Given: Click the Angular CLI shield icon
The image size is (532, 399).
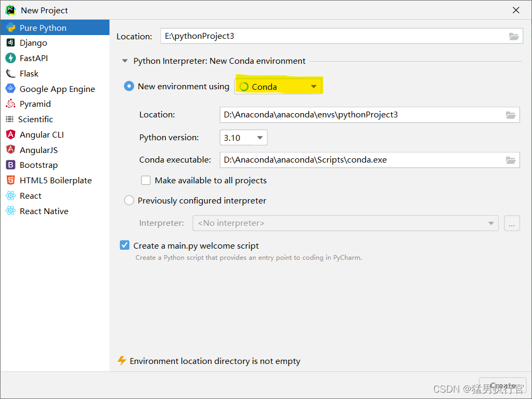Looking at the screenshot, I should 11,134.
